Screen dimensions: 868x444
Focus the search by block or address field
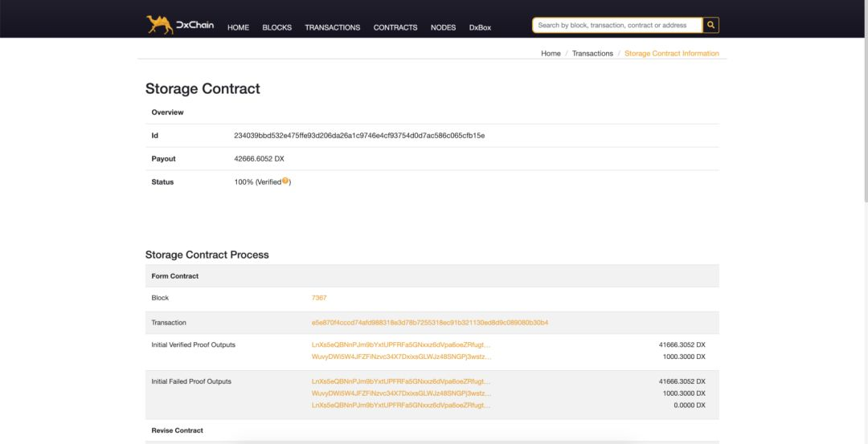(x=617, y=26)
